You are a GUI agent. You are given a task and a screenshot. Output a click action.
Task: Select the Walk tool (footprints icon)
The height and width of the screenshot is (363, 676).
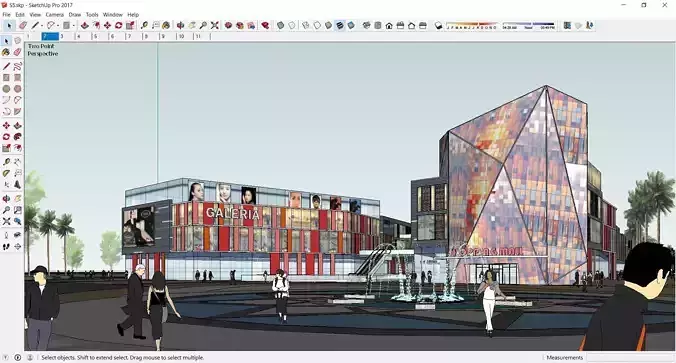click(6, 247)
